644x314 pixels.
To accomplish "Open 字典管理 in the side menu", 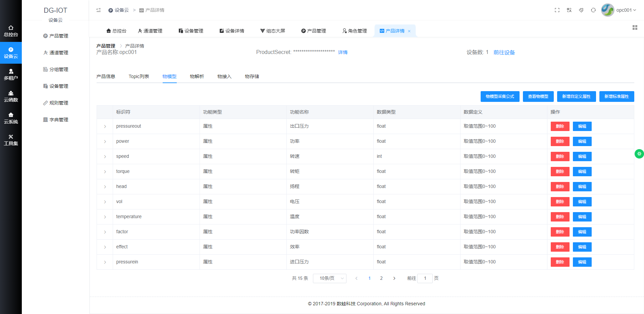I will click(56, 120).
